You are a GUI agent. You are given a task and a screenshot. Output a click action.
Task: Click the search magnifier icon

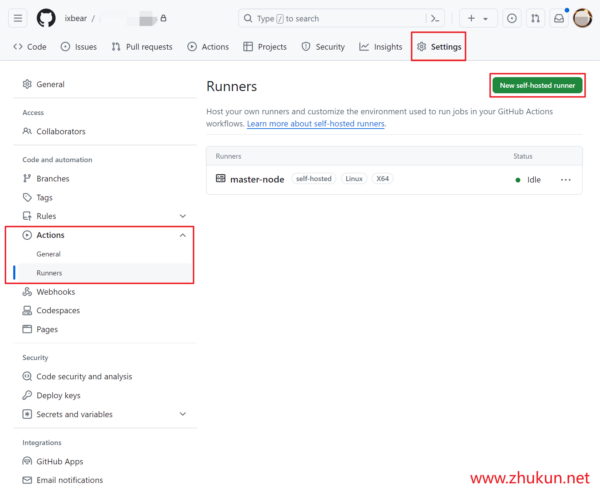248,18
